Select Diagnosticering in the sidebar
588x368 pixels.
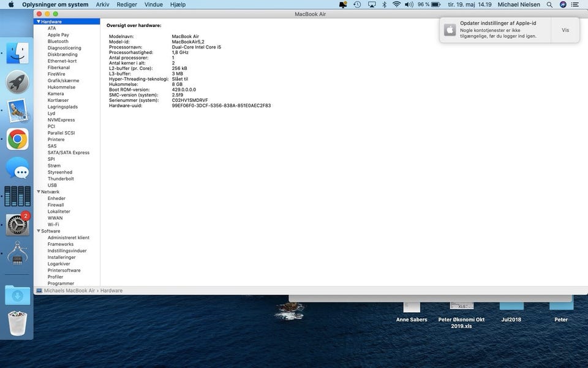[64, 48]
